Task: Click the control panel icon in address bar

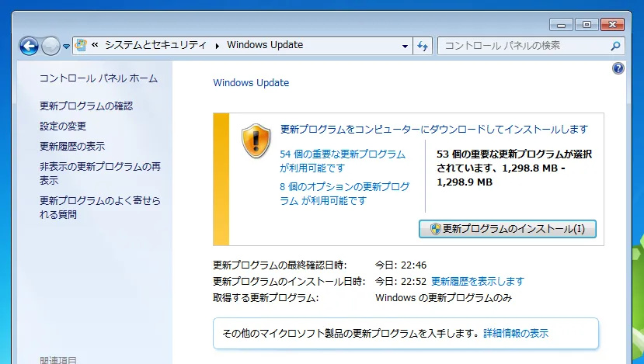Action: click(x=82, y=45)
